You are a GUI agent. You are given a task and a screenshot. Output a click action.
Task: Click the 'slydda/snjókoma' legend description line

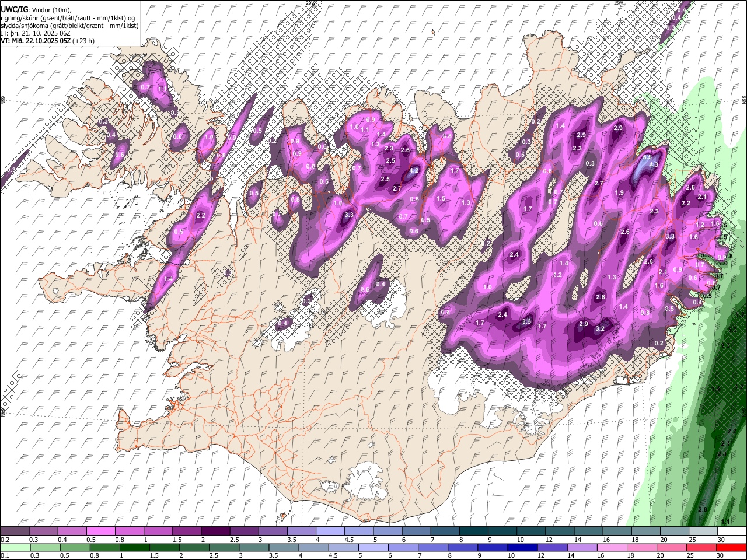tap(69, 26)
